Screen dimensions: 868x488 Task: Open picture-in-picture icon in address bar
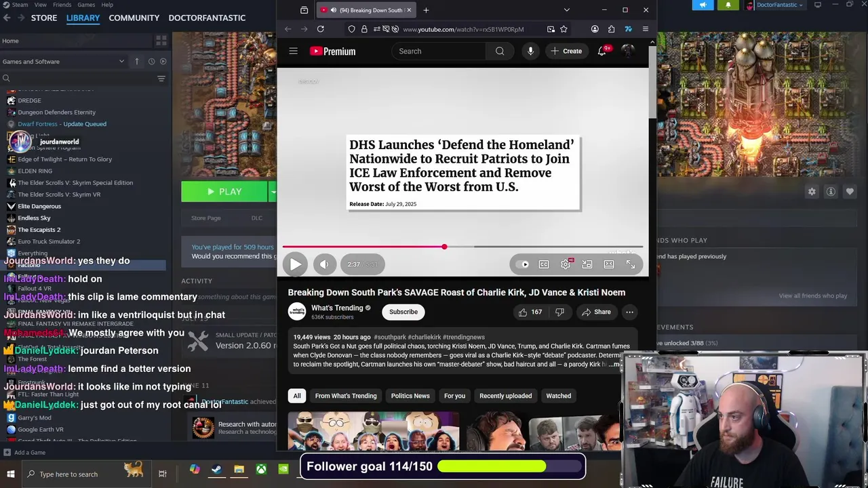coord(551,29)
